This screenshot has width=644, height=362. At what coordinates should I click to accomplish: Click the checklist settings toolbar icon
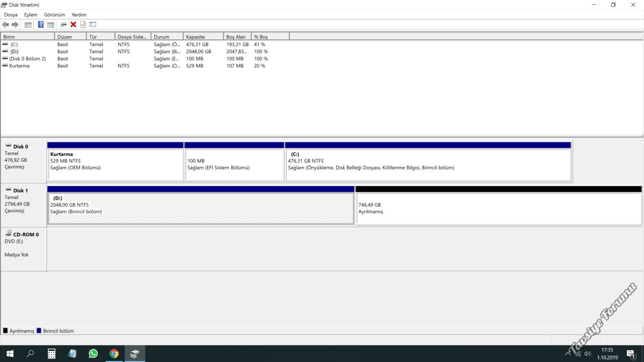93,25
